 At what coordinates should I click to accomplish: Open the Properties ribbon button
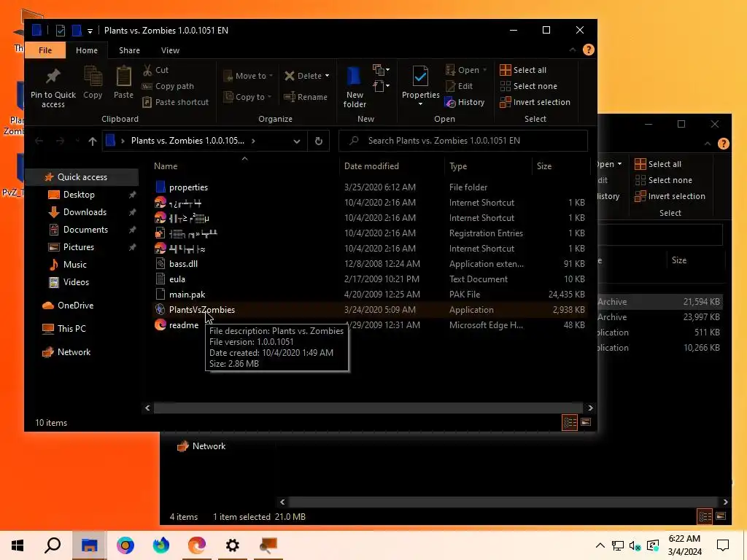tap(420, 86)
